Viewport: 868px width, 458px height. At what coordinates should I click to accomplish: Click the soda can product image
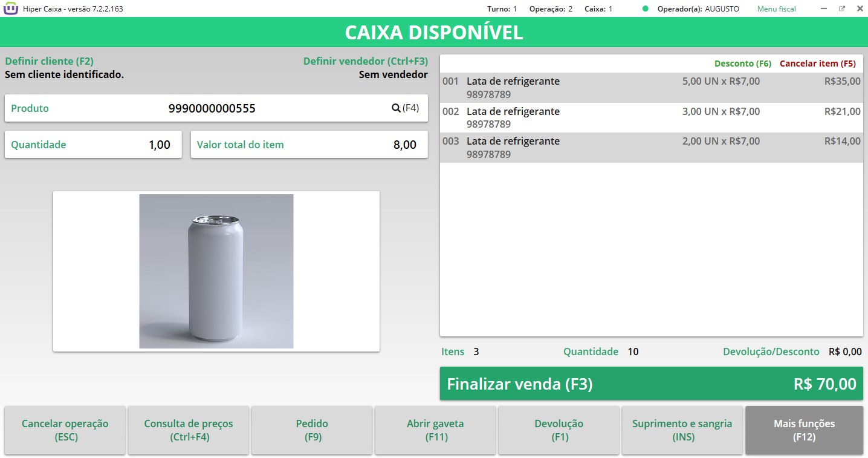pyautogui.click(x=216, y=271)
